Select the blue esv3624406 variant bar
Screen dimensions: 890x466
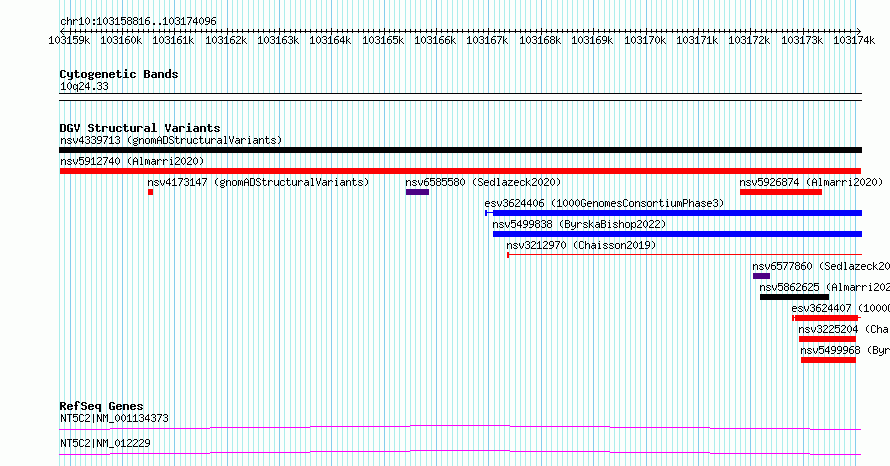[674, 213]
